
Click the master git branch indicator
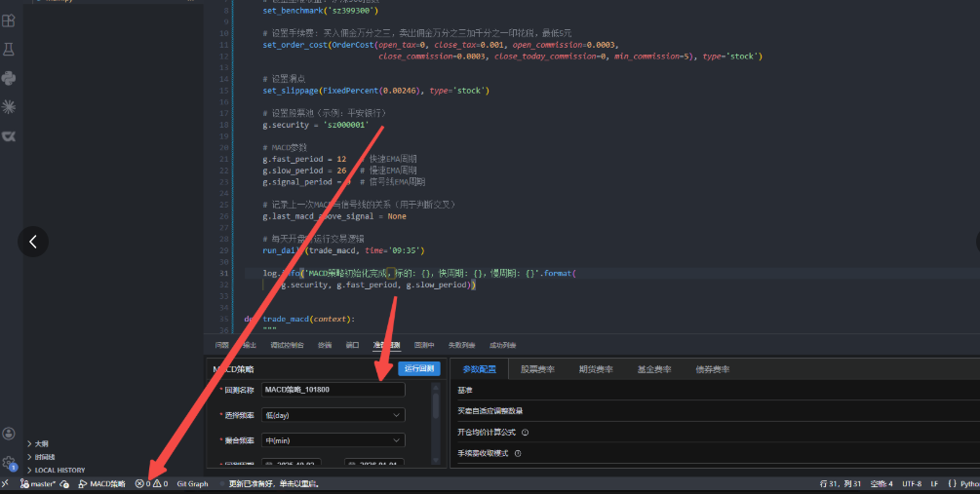[x=38, y=484]
